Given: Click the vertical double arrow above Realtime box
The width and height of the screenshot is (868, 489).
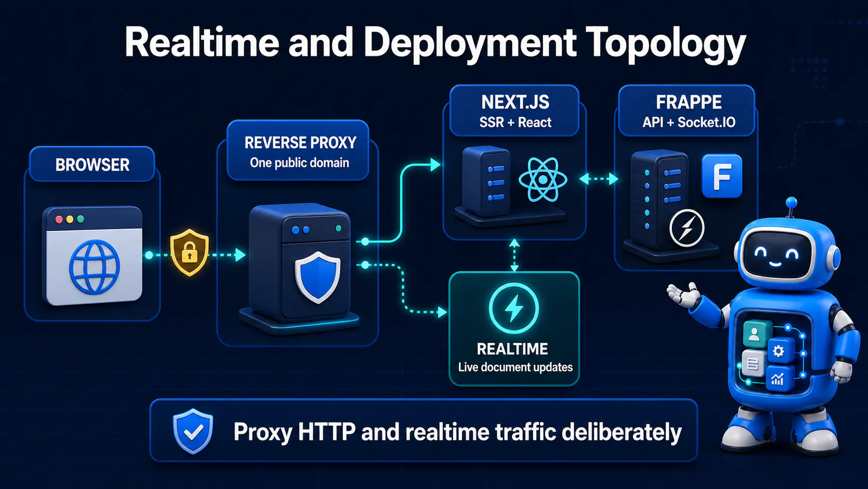Looking at the screenshot, I should 514,256.
